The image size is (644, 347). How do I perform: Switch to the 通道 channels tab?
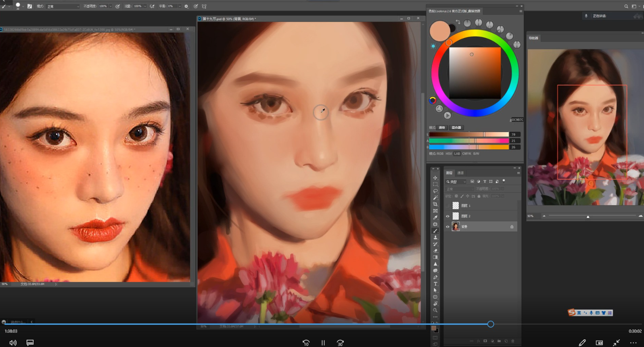pos(460,173)
